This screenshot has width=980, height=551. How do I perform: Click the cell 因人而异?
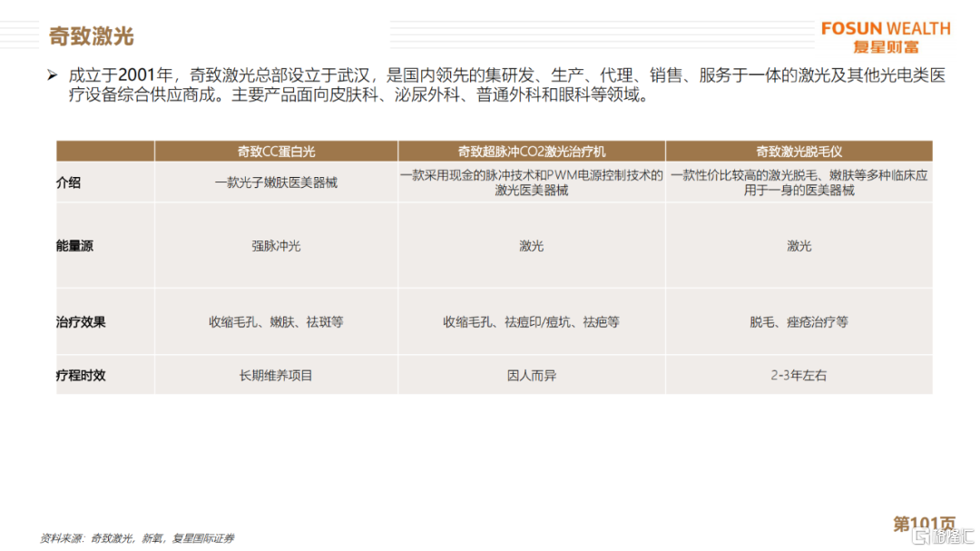531,375
